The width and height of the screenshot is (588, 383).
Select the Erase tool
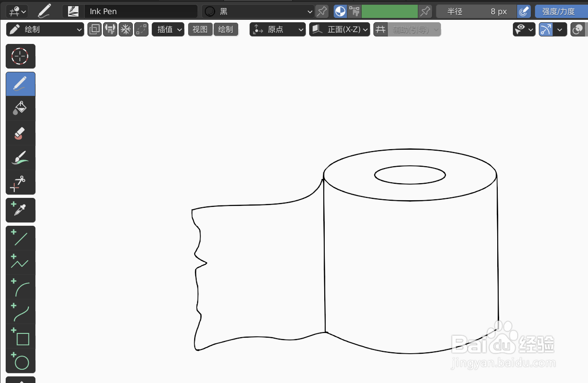coord(20,133)
